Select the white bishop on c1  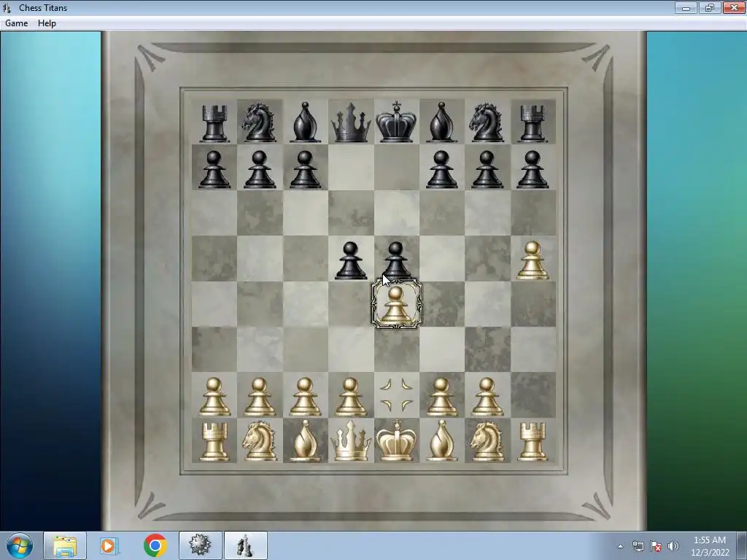tap(305, 440)
